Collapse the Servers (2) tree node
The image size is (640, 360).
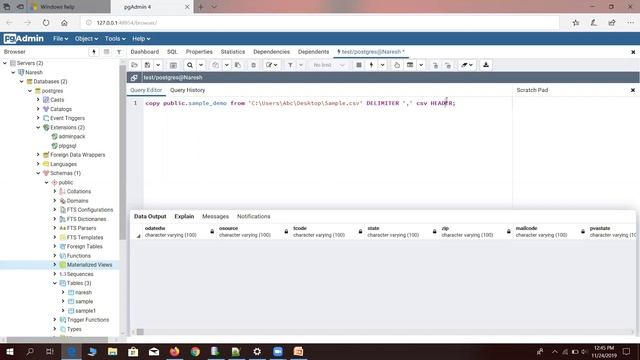5,63
